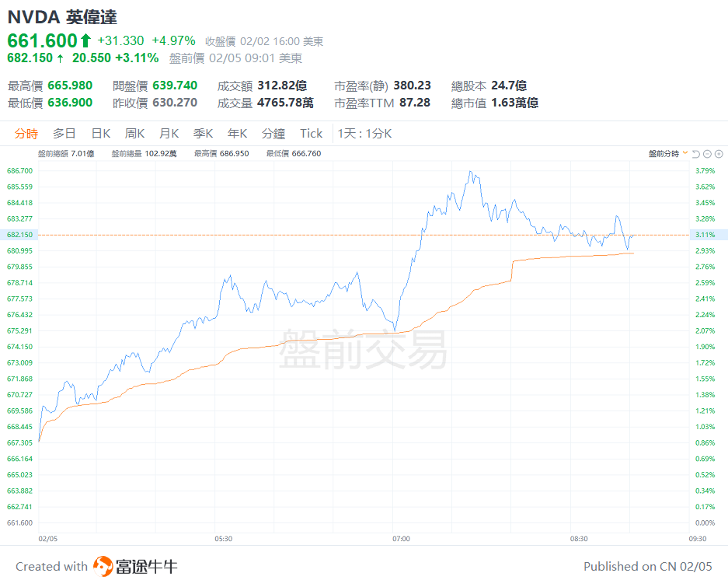Screen dimensions: 728x587
Task: Click the 收盤價 02/02 16:00 美東 timestamp
Action: tap(264, 41)
